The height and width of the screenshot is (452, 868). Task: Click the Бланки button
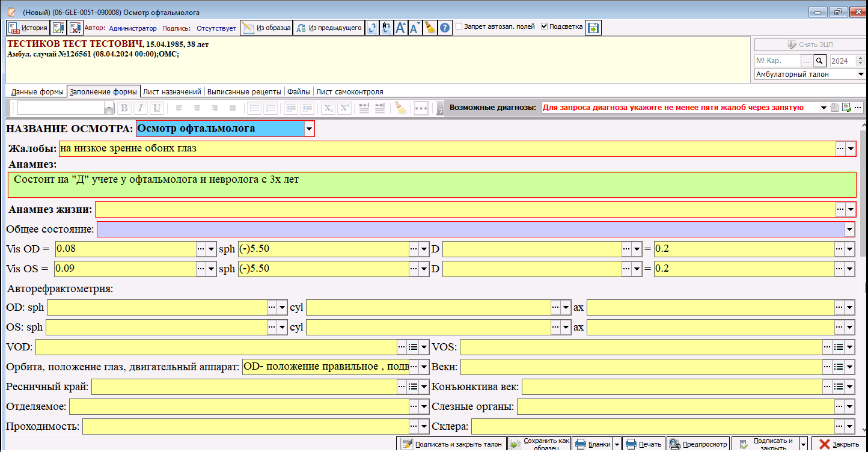(x=592, y=444)
